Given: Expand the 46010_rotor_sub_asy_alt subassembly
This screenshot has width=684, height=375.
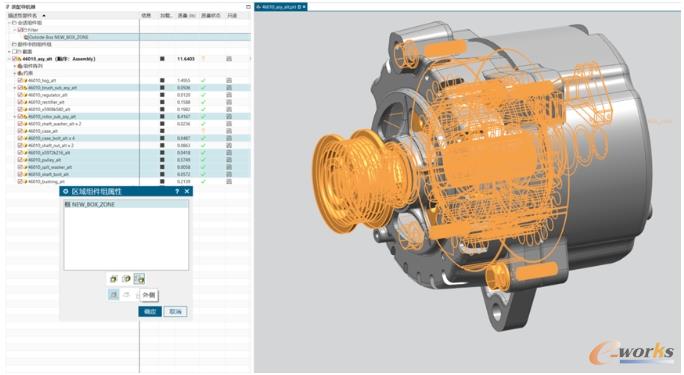Looking at the screenshot, I should pyautogui.click(x=15, y=117).
